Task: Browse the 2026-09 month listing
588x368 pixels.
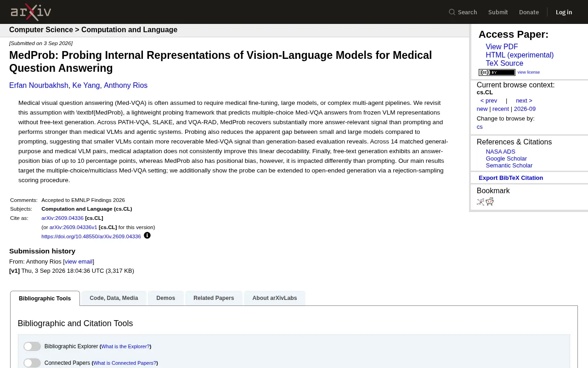Action: tap(525, 109)
